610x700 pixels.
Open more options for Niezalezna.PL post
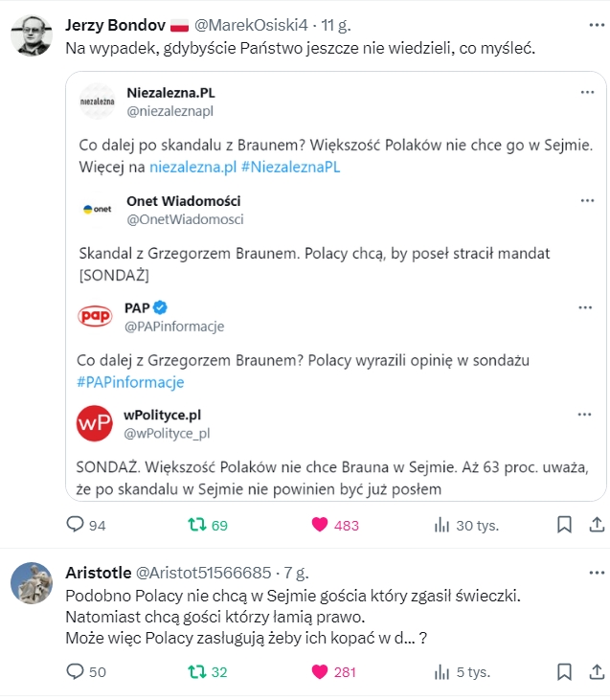click(x=586, y=93)
